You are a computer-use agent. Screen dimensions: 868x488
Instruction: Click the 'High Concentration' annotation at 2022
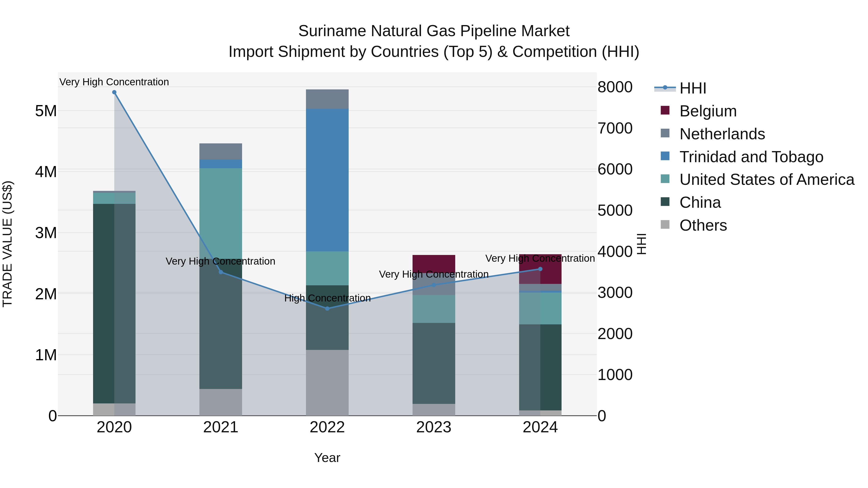point(327,298)
